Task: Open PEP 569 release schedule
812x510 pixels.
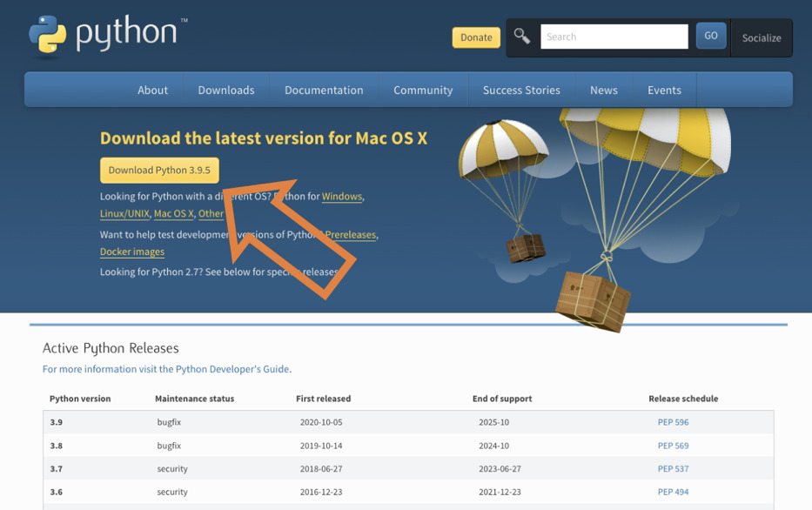Action: (674, 446)
